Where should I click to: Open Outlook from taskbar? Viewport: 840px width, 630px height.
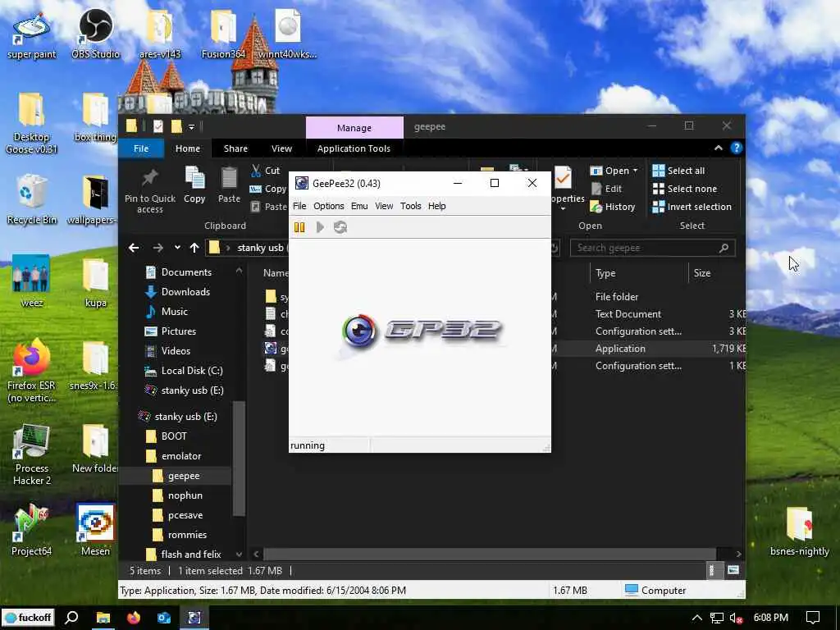[x=164, y=618]
